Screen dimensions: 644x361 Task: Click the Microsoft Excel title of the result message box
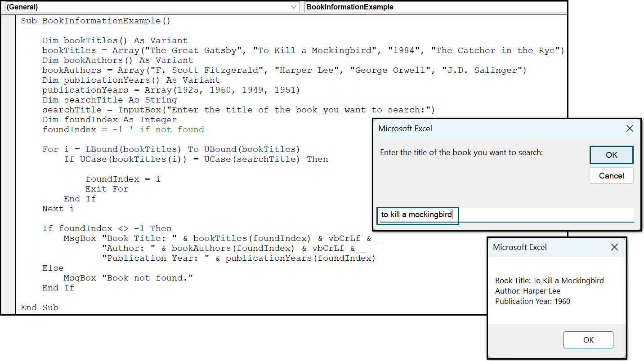(x=520, y=247)
